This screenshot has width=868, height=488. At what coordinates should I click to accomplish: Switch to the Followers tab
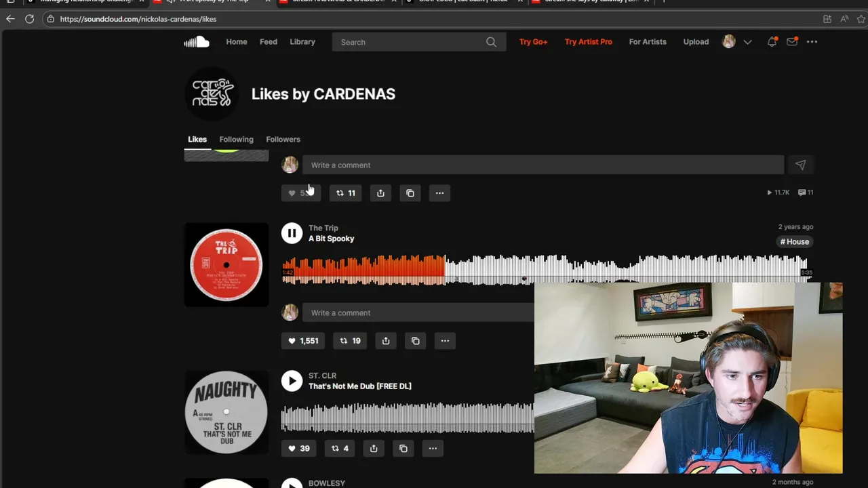pos(283,139)
